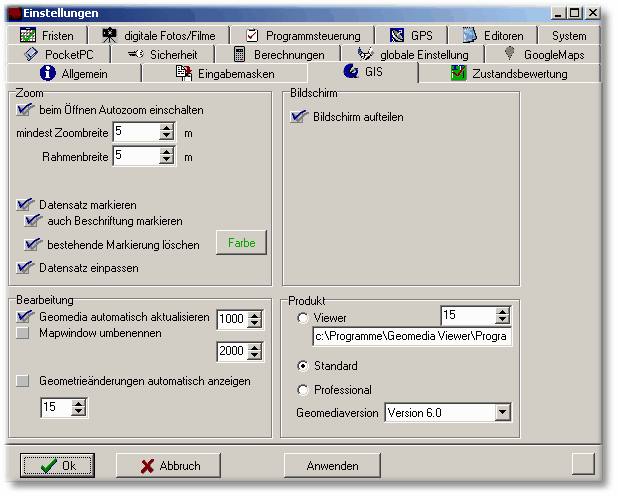Click the satellite icon on GPS tab
619x498 pixels.
point(397,35)
